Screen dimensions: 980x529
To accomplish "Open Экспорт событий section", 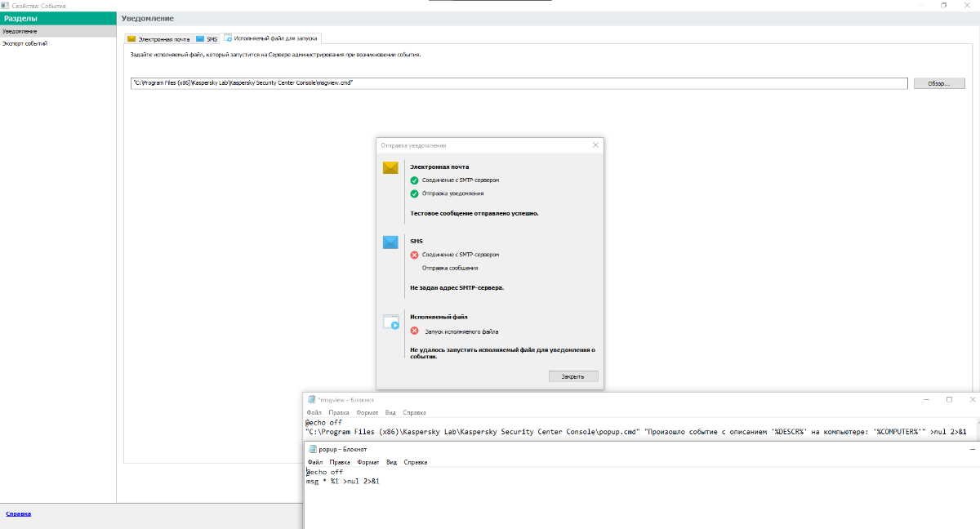I will [x=58, y=43].
